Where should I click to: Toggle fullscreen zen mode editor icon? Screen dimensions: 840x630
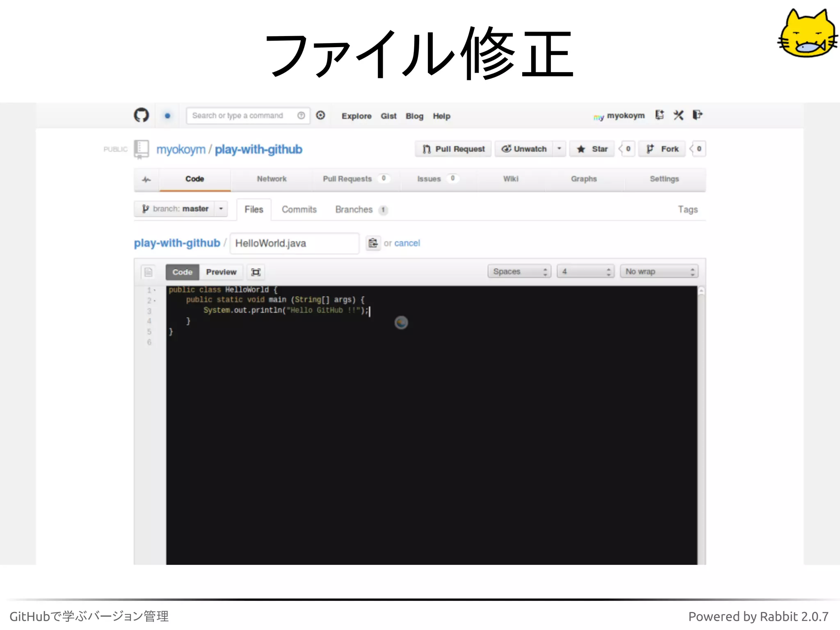256,272
